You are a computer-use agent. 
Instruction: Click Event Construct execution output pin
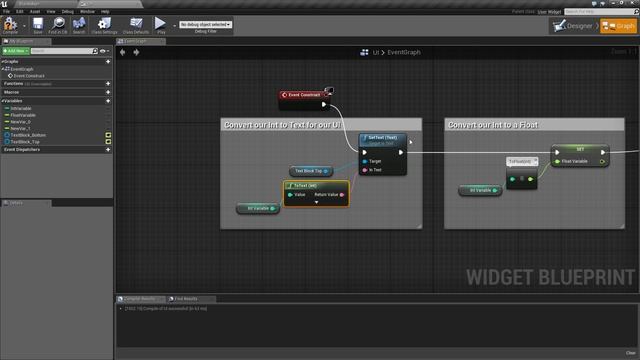point(324,104)
